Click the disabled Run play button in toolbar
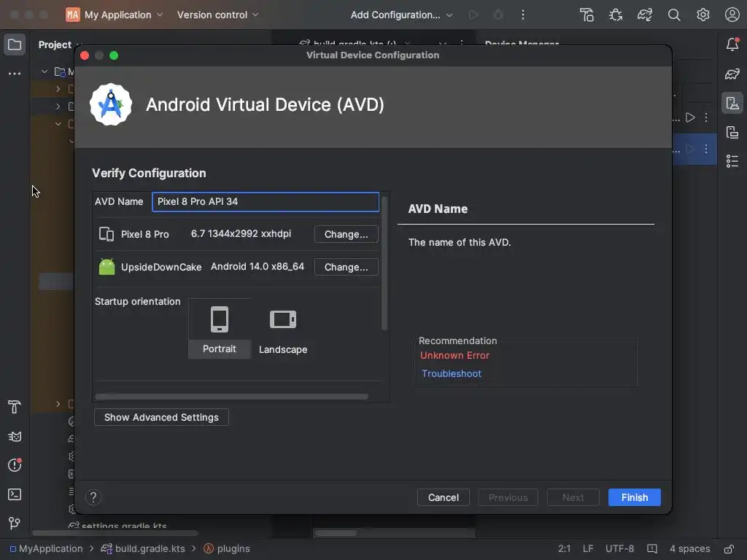The image size is (747, 560). [473, 15]
